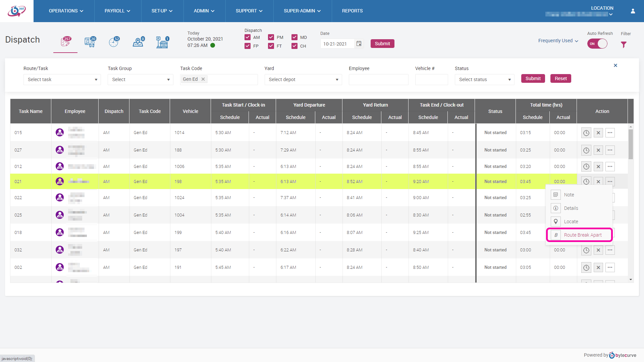Click the calendar icon next to the date field
The width and height of the screenshot is (644, 362).
click(x=359, y=44)
